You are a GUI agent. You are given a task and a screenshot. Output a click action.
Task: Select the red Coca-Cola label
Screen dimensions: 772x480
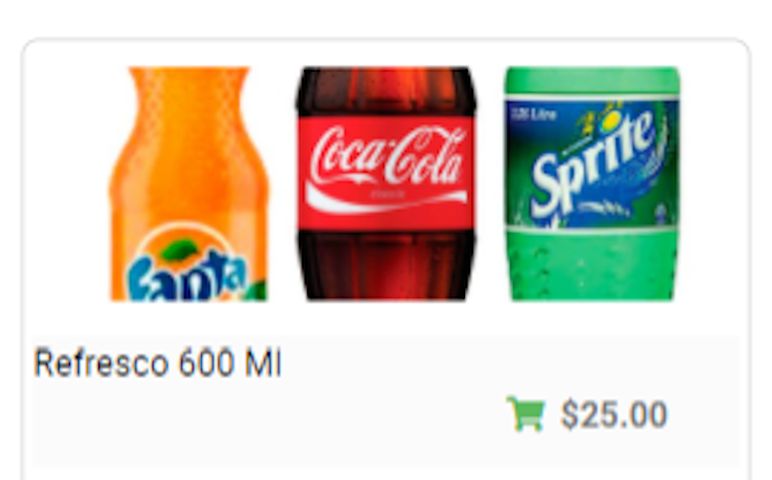pyautogui.click(x=386, y=173)
